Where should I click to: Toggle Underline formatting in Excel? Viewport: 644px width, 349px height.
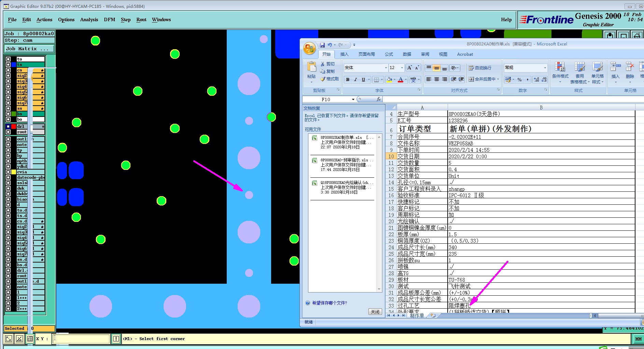click(x=363, y=80)
